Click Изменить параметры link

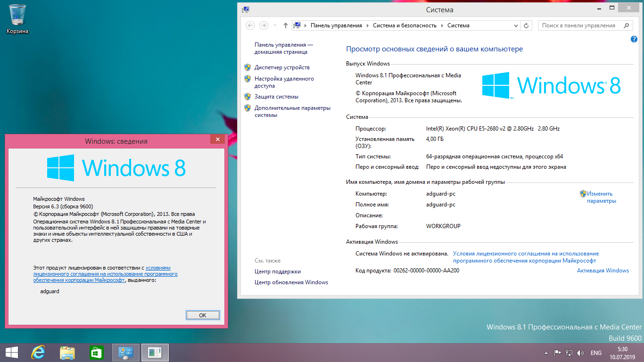(601, 197)
